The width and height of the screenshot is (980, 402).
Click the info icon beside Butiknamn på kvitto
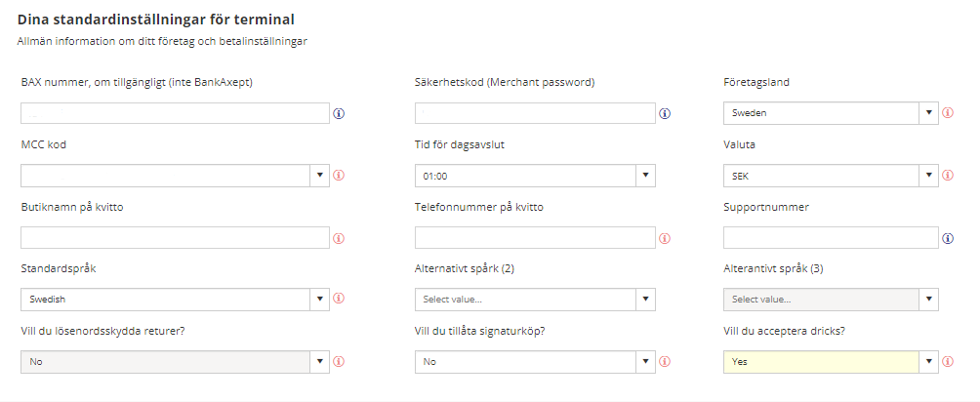point(339,238)
